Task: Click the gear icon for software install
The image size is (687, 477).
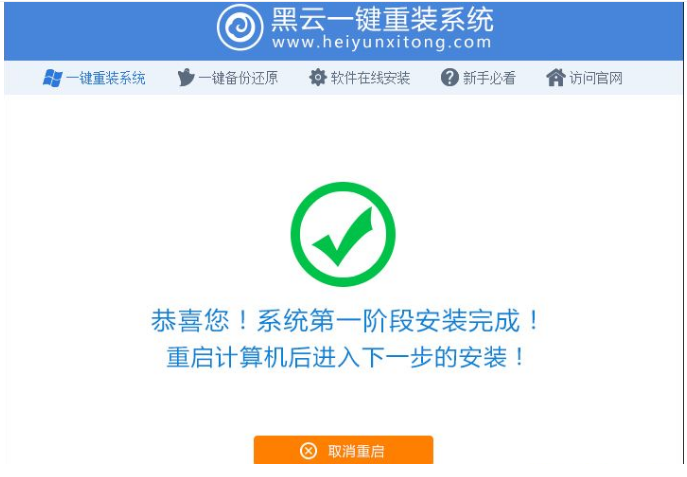Action: click(318, 78)
